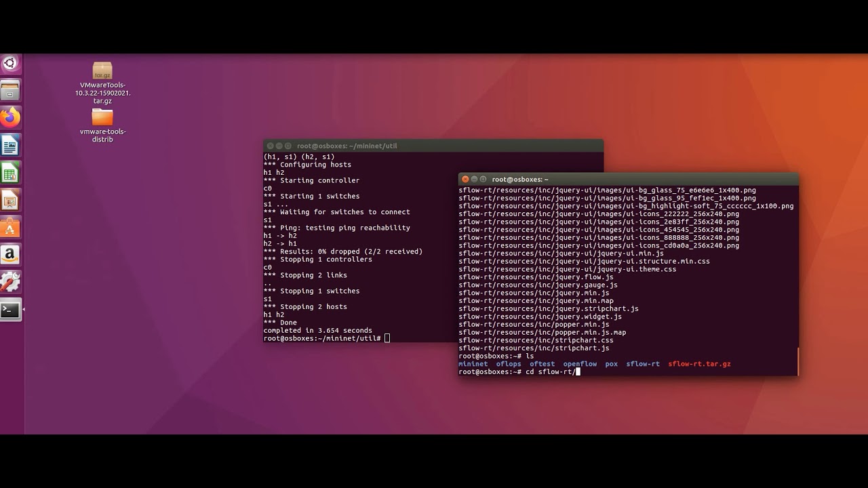Click 'ui-bg_glass_75_e6e6e6_1x400.png' line
Viewport: 868px width, 488px height.
point(607,190)
